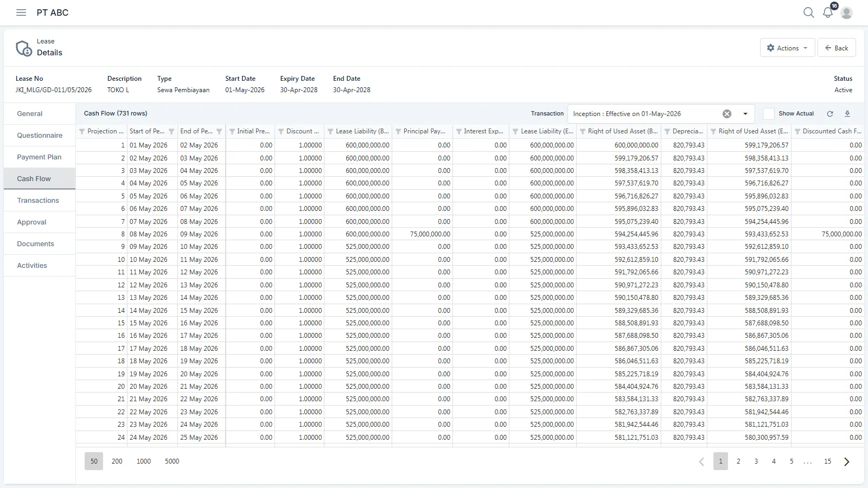Viewport: 868px width, 488px height.
Task: Go to page 4
Action: click(774, 461)
